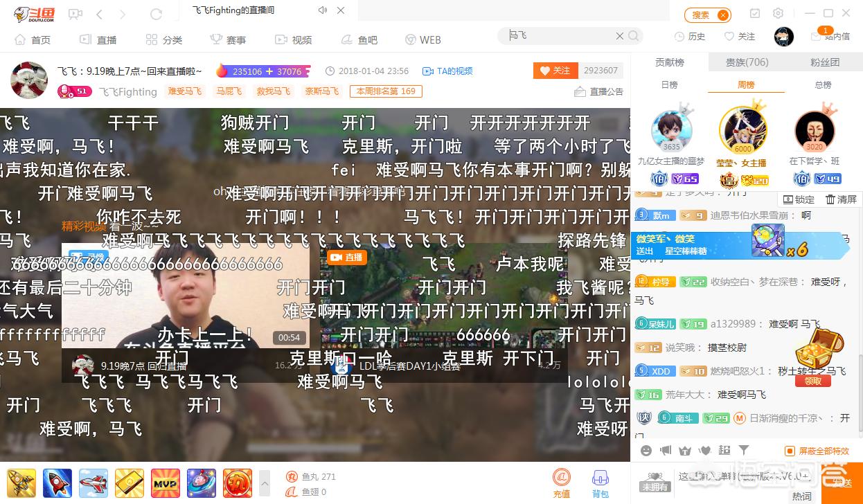863x504 pixels.
Task: Click the 救我马飞 tag
Action: point(273,91)
